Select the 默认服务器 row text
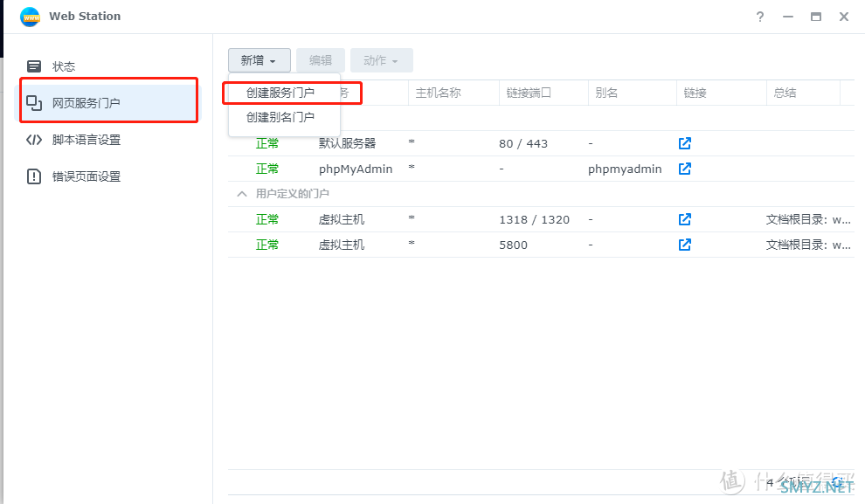This screenshot has height=504, width=865. [347, 143]
